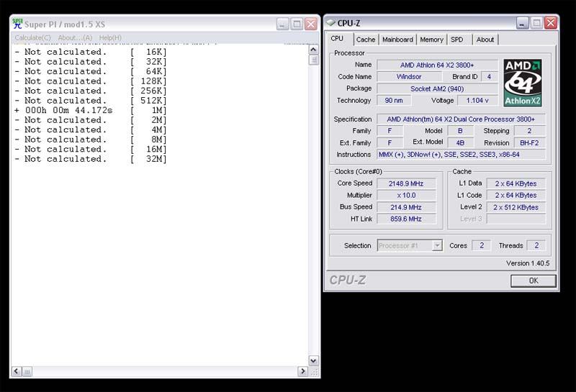The image size is (576, 392).
Task: Switch to the Memory tab in CPU-Z
Action: click(x=431, y=40)
